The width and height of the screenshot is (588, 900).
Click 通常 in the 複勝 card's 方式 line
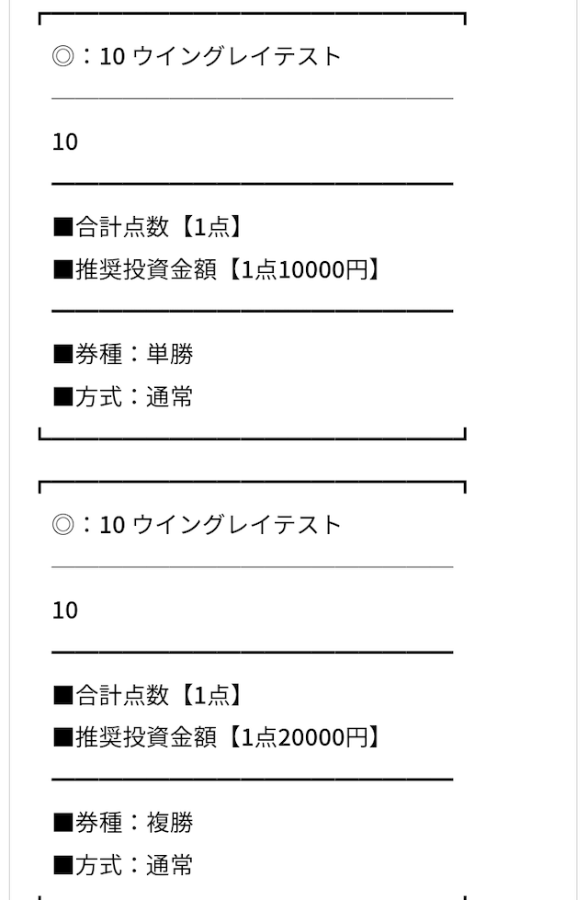click(x=170, y=866)
